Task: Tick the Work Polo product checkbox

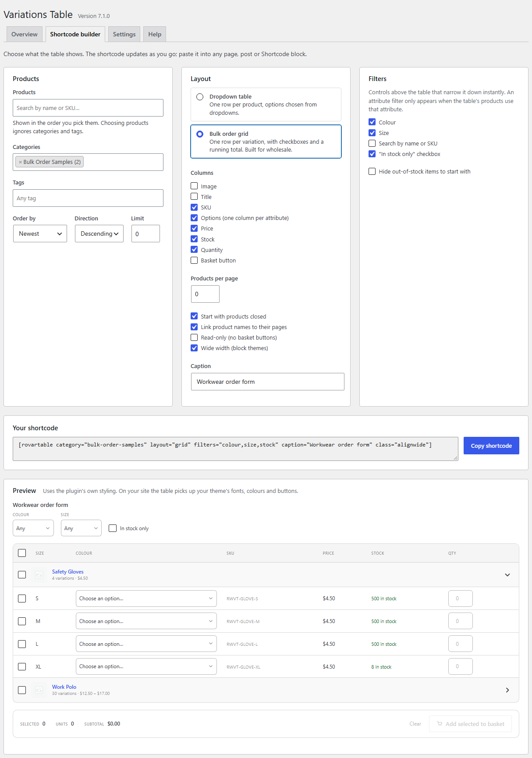Action: point(22,690)
